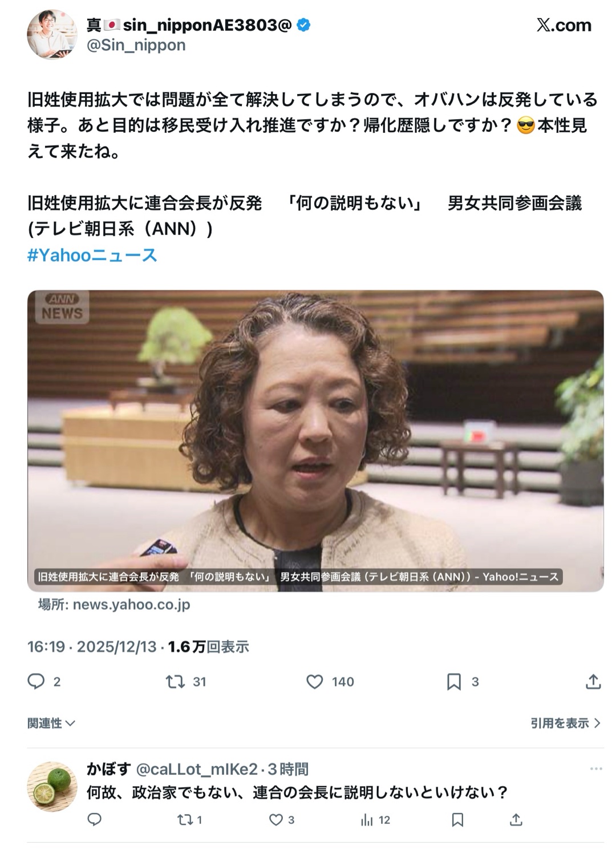
Task: Open the X.com logo
Action: (x=564, y=25)
